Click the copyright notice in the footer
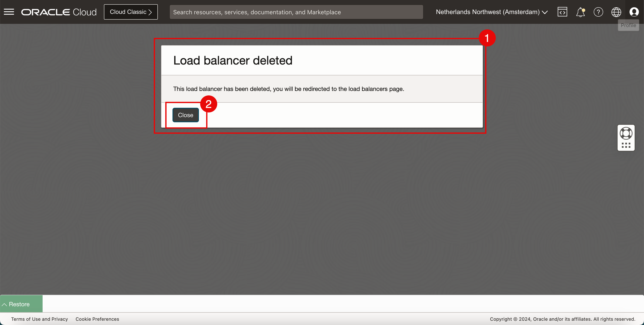644x325 pixels. point(562,319)
